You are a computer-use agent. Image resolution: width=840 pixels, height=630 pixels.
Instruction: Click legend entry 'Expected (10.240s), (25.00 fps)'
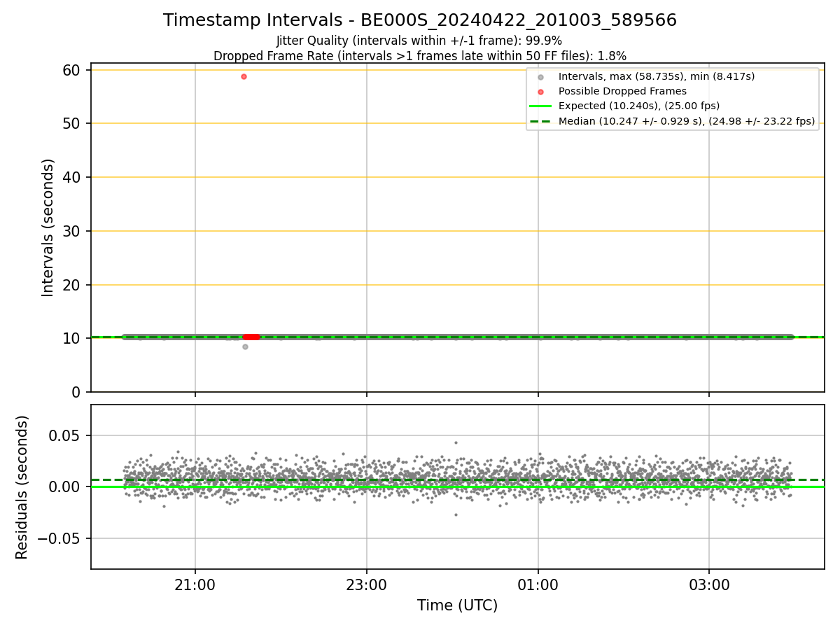pos(639,106)
